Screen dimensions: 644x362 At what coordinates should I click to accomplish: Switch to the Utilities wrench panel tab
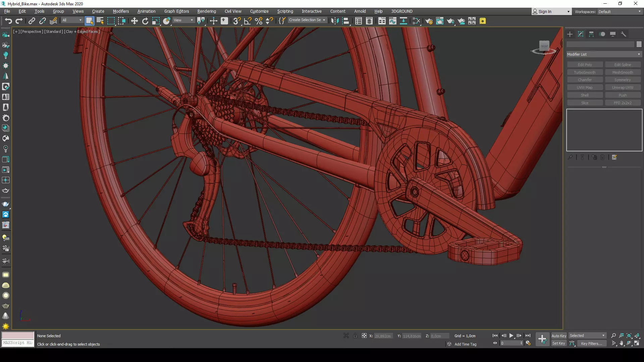(624, 34)
